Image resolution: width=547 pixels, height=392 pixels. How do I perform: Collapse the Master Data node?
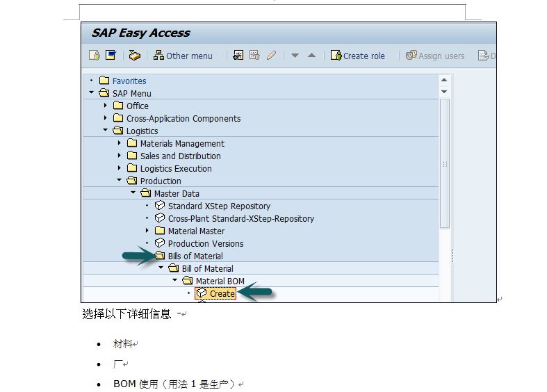(x=133, y=193)
